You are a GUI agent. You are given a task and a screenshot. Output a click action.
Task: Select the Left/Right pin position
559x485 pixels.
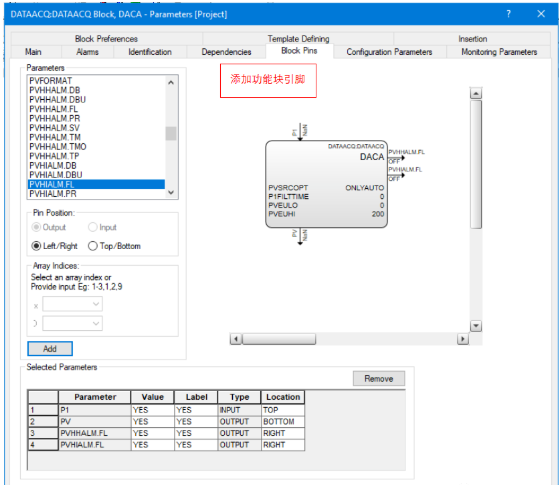click(36, 246)
